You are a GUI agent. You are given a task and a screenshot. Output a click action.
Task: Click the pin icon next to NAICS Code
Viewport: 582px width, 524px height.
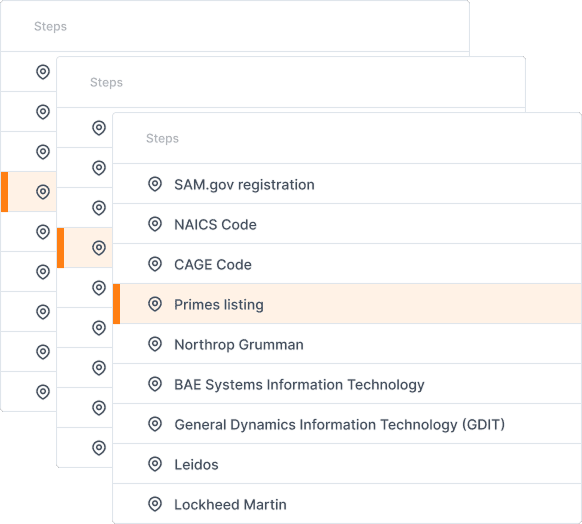click(155, 224)
